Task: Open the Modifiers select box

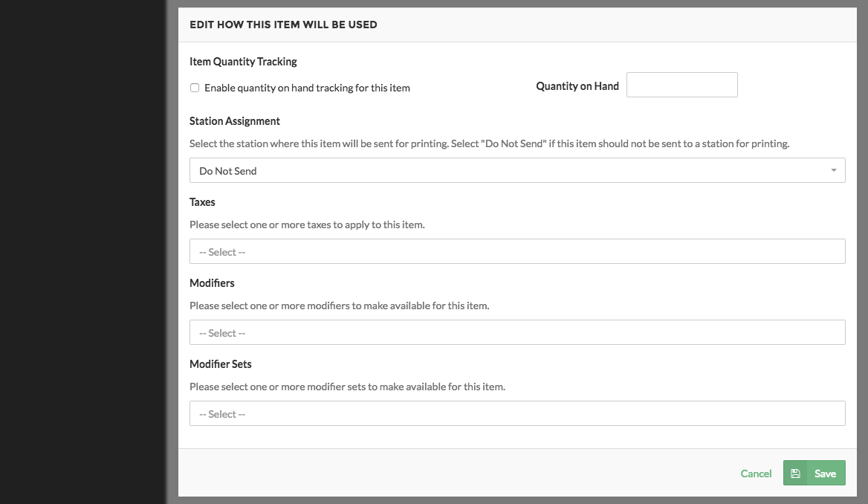Action: pyautogui.click(x=517, y=332)
